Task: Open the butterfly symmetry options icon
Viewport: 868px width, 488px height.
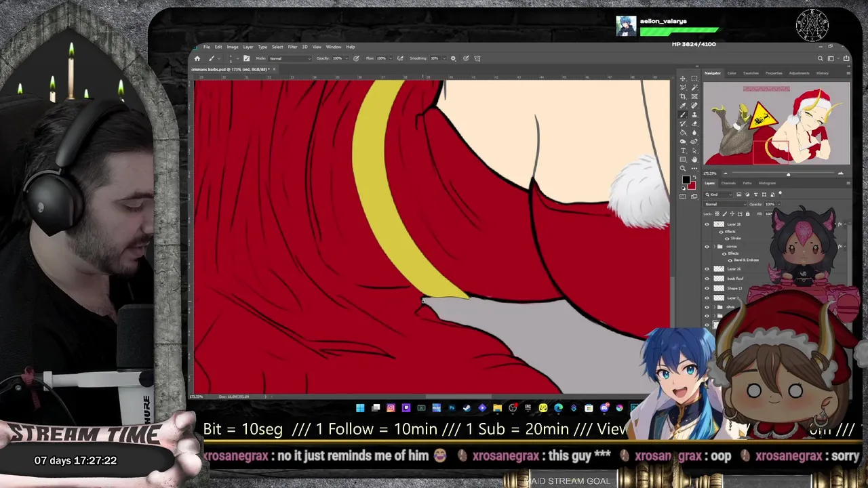Action: tap(477, 58)
